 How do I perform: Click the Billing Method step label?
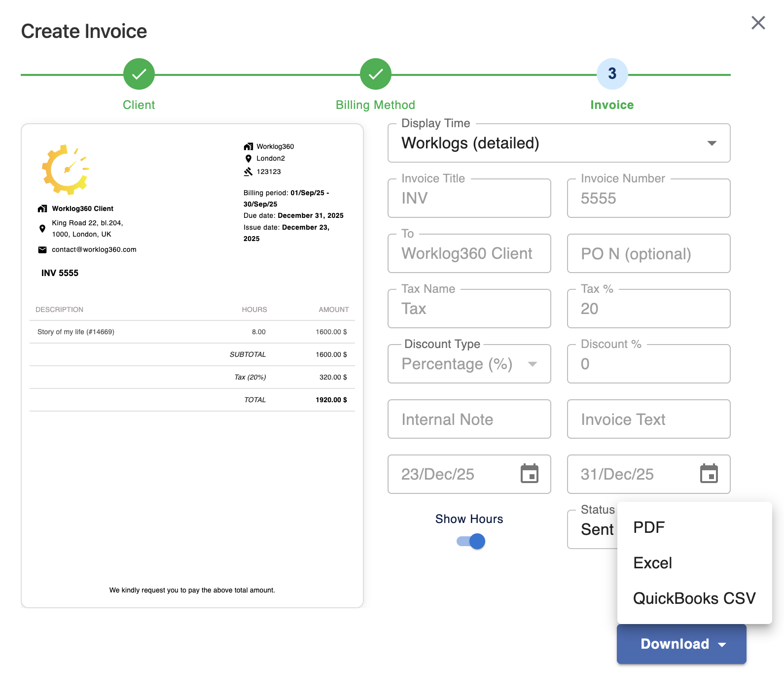tap(376, 105)
